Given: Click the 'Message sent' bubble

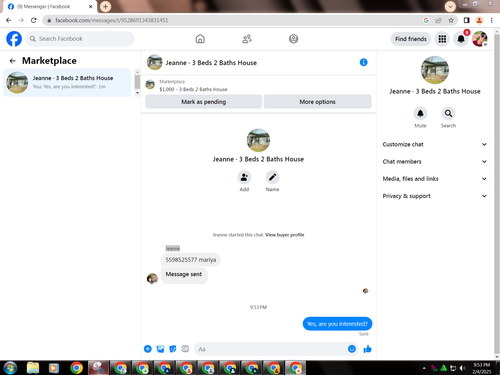Looking at the screenshot, I should (184, 275).
